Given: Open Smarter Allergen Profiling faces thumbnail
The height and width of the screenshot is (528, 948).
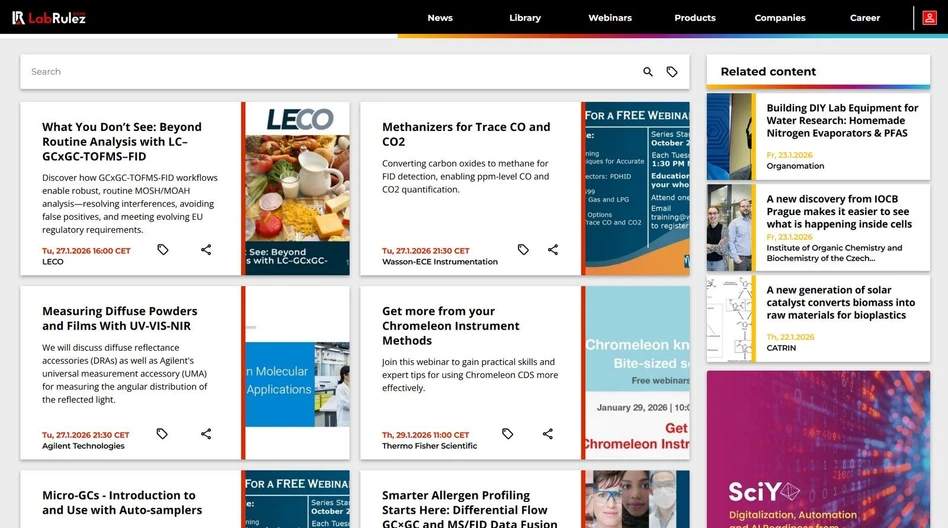Looking at the screenshot, I should [637, 500].
